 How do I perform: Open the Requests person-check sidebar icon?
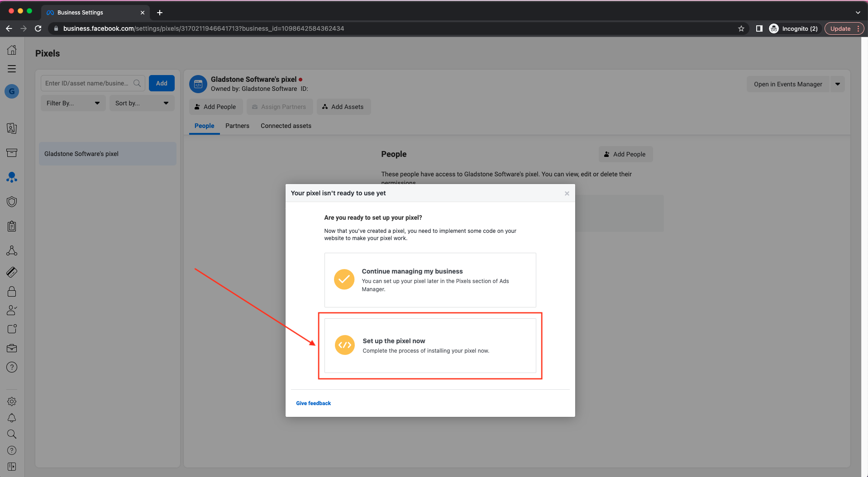point(12,310)
